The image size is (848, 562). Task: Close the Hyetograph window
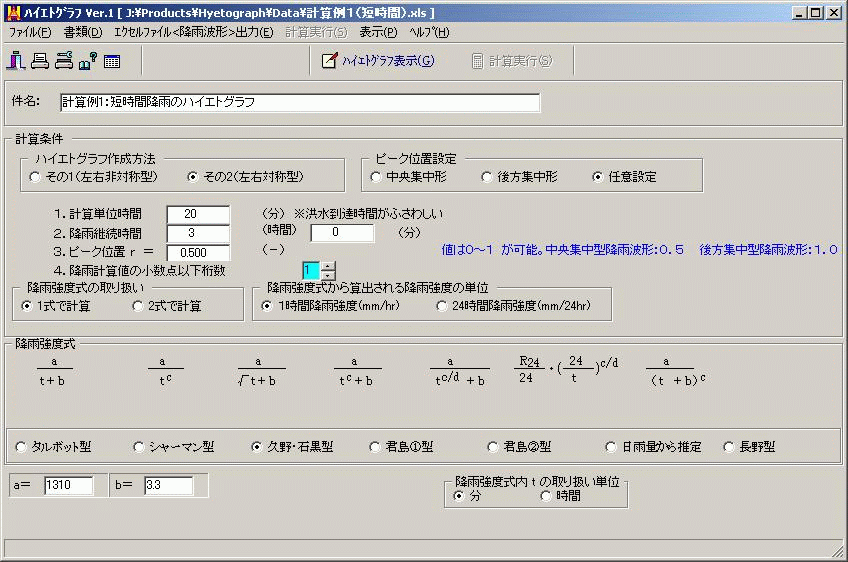(x=833, y=12)
